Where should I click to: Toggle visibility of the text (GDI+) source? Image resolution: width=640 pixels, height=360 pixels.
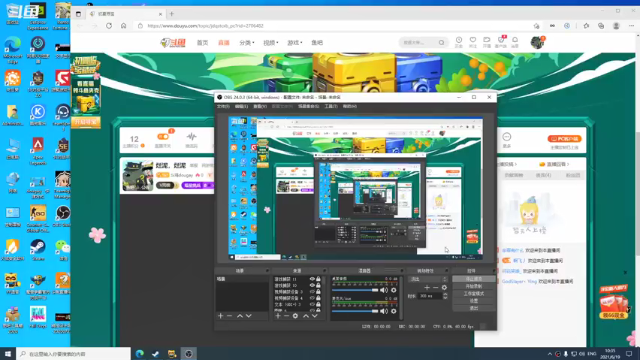312,304
